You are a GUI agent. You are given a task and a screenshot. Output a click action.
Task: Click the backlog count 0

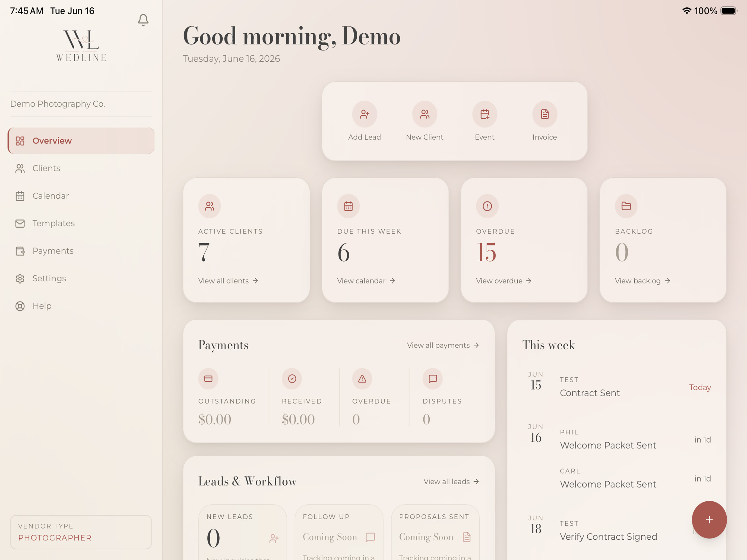tap(622, 252)
